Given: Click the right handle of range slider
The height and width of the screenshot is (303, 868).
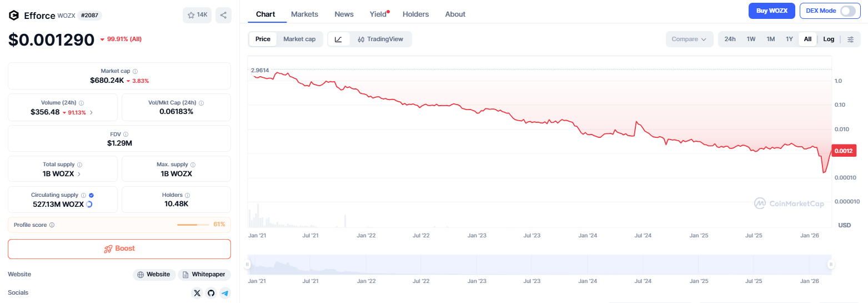Looking at the screenshot, I should point(831,265).
